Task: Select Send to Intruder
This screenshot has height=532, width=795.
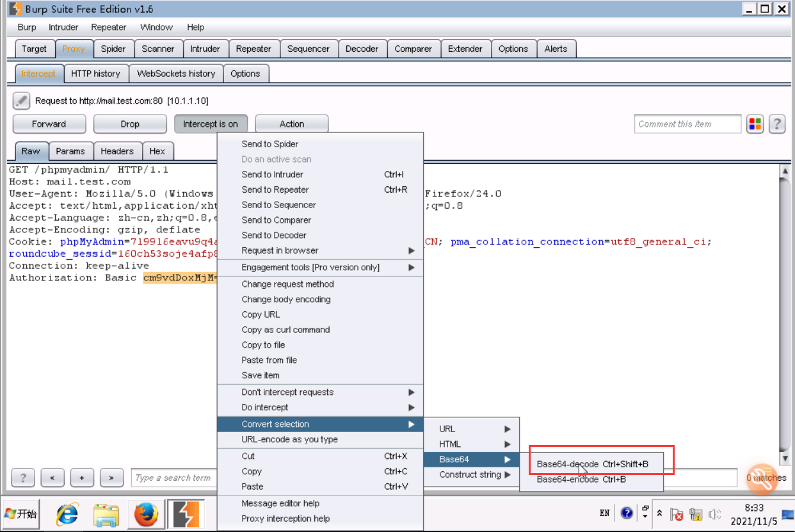Action: point(320,174)
